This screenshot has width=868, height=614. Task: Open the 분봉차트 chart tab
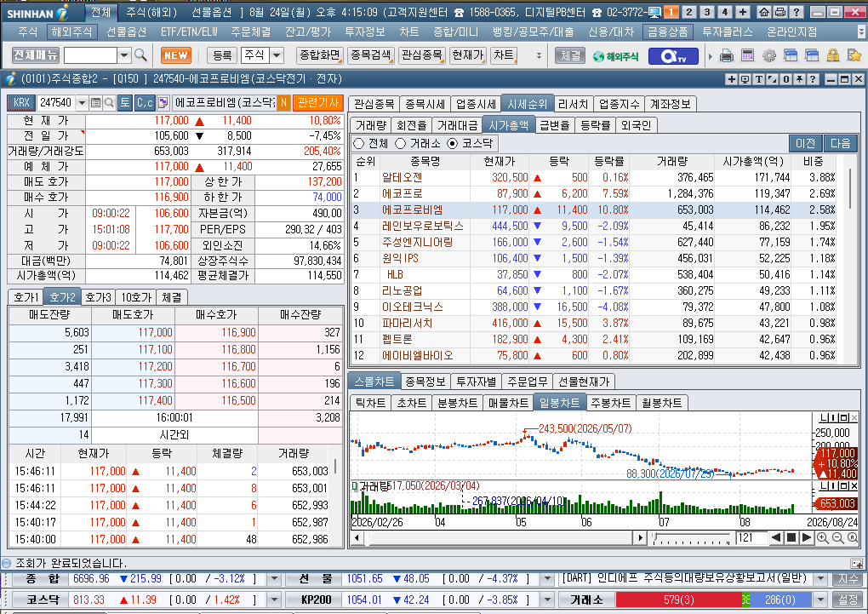click(457, 403)
